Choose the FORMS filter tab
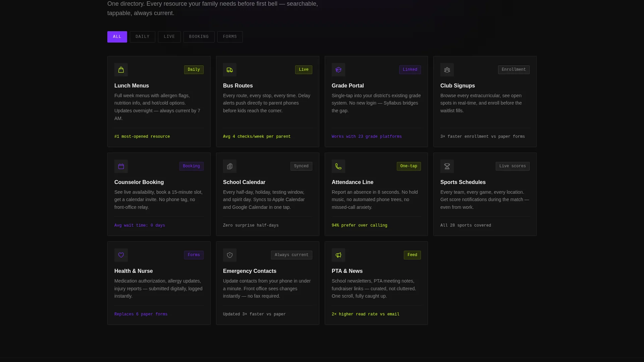Viewport: 644px width, 362px height. pos(230,37)
